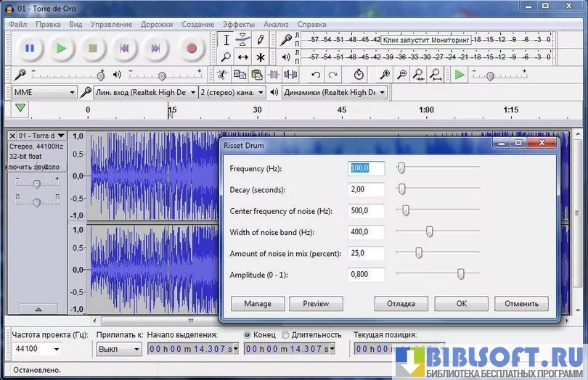588x380 pixels.
Task: Open the Эффекты menu
Action: tap(239, 24)
